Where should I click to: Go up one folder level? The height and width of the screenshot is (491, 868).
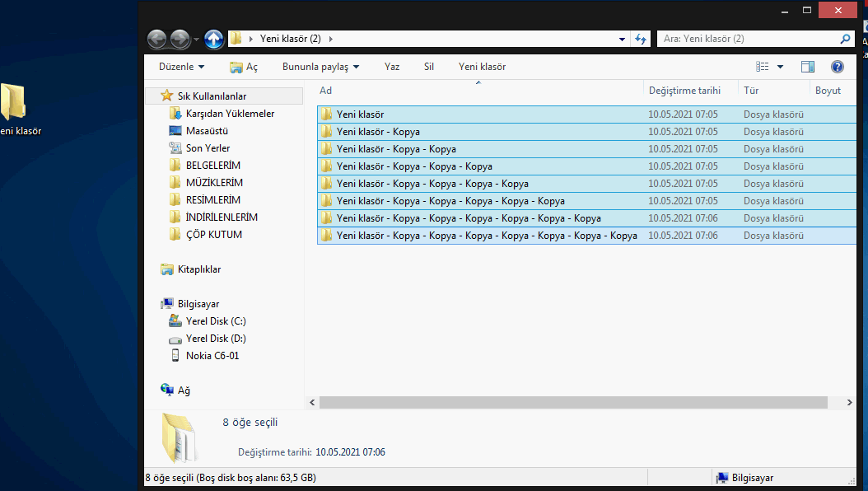tap(213, 39)
